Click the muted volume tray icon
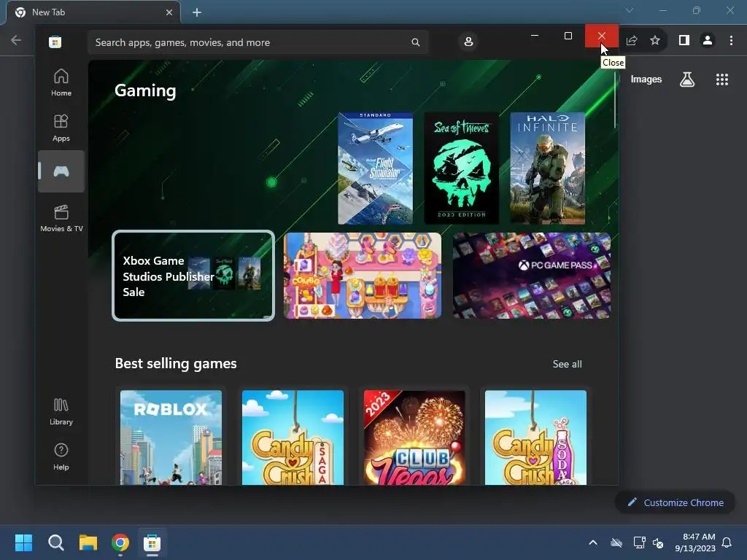 pyautogui.click(x=658, y=542)
